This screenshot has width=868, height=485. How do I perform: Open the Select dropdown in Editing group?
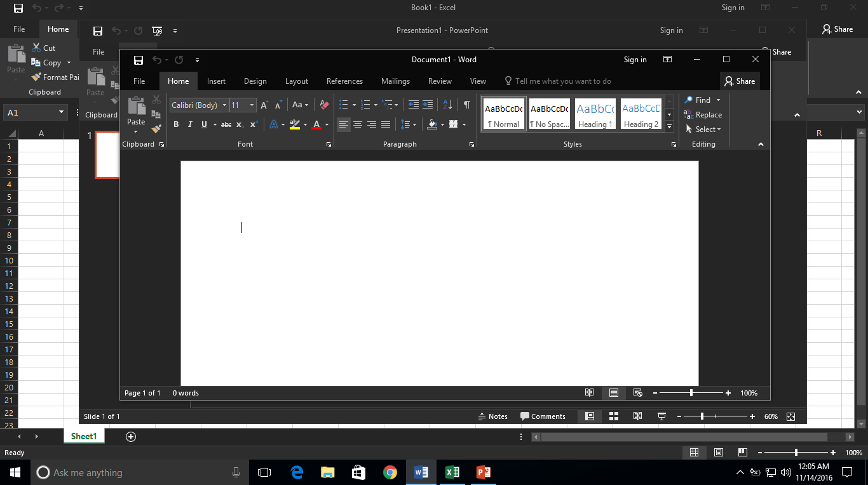tap(703, 130)
